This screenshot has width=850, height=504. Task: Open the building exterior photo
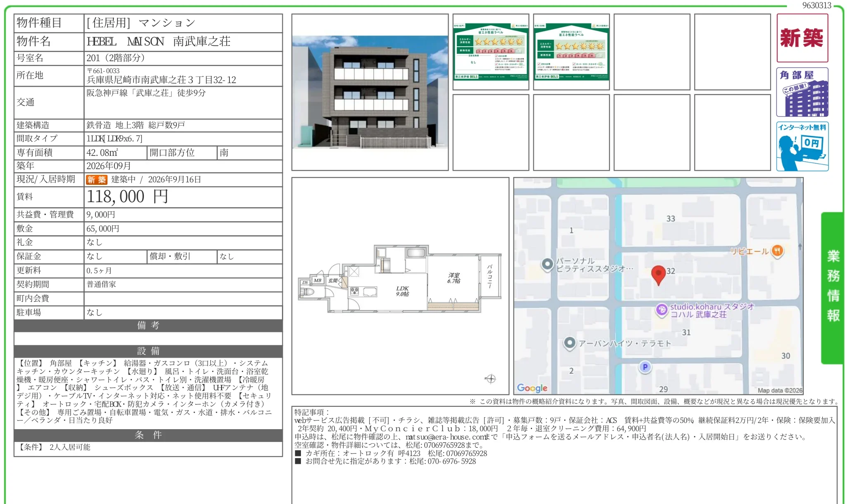tap(370, 92)
